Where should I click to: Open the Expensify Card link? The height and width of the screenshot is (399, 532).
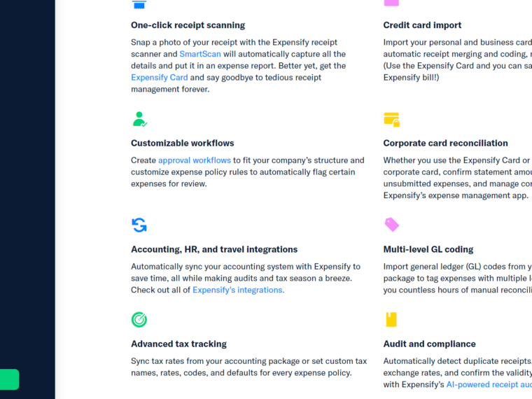(160, 78)
